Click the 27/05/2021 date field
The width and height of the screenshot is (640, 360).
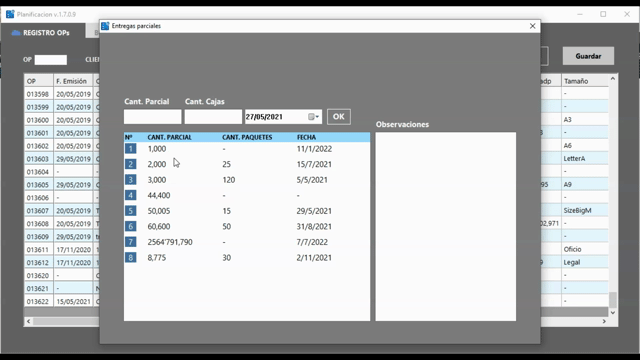(283, 117)
